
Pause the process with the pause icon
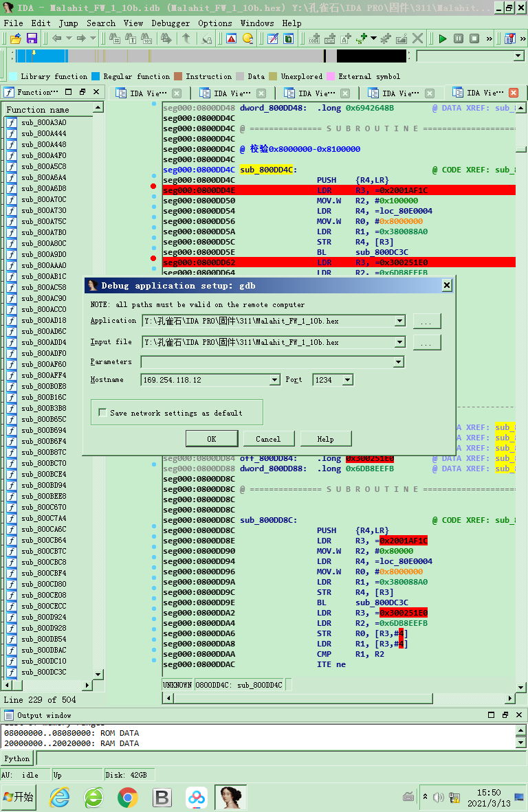tap(459, 38)
